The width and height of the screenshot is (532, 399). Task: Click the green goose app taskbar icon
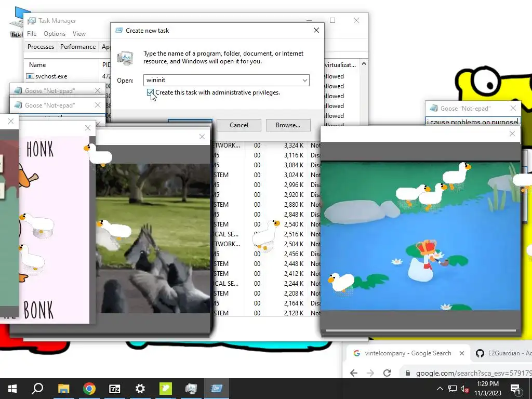(166, 389)
